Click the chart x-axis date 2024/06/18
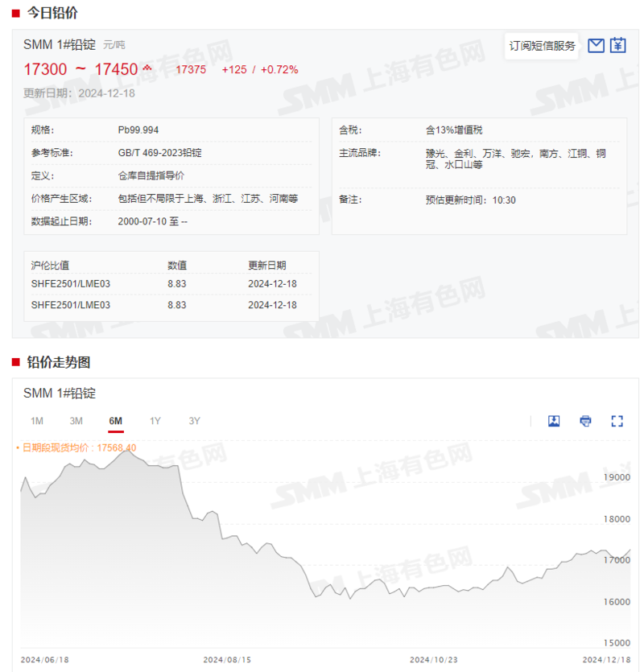644x672 pixels. 44,660
